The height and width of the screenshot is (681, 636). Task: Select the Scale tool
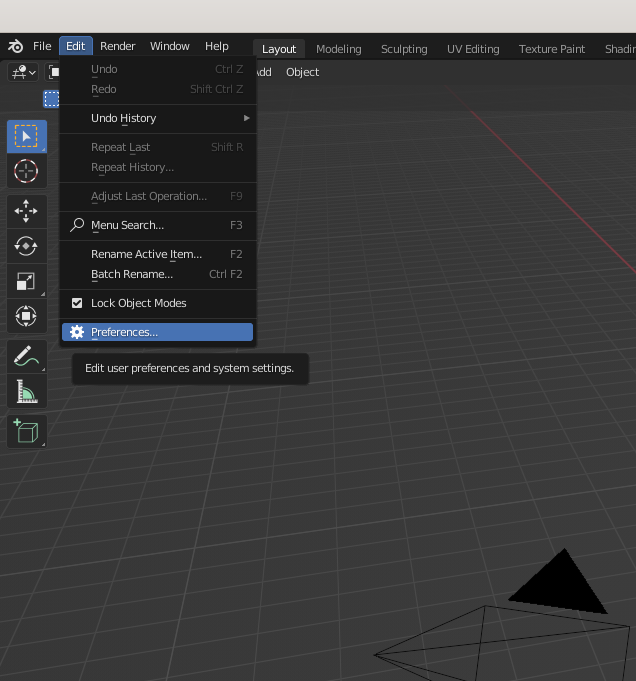(x=26, y=281)
